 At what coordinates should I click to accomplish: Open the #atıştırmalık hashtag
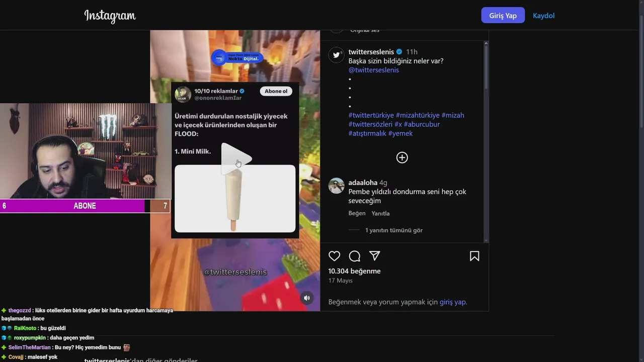[x=367, y=133]
